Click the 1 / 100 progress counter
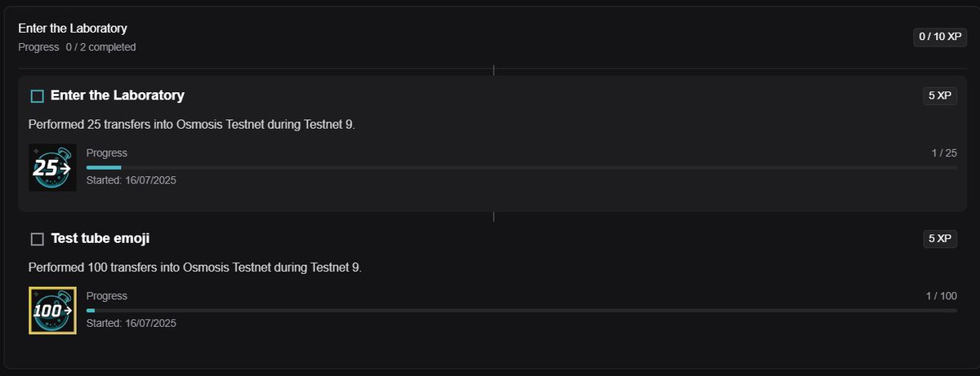This screenshot has height=376, width=980. click(x=941, y=296)
